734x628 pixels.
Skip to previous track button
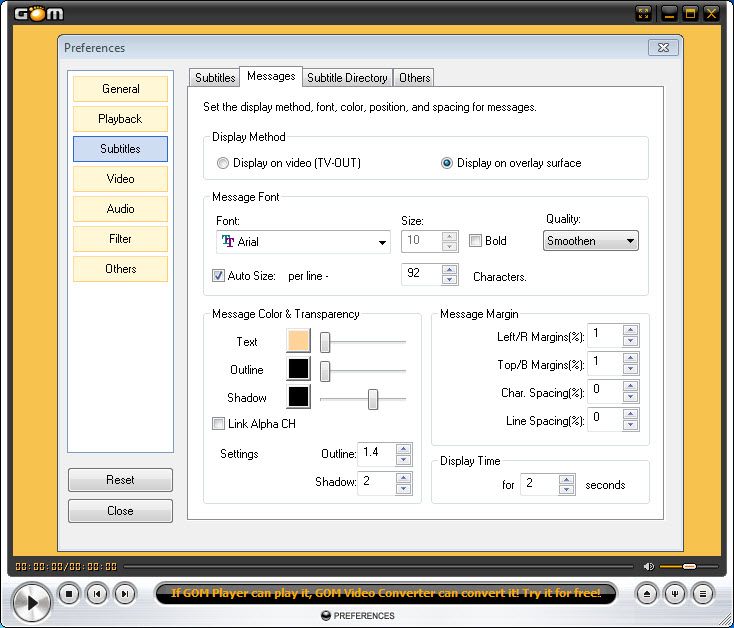click(97, 594)
